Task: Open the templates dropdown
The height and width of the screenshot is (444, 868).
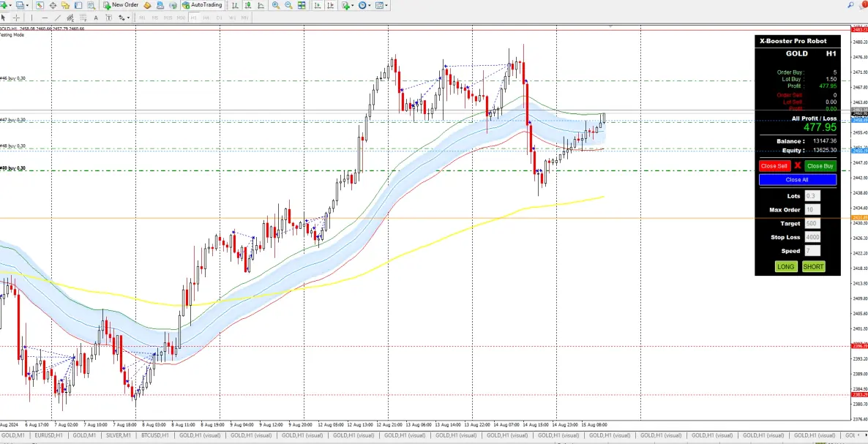Action: 386,5
